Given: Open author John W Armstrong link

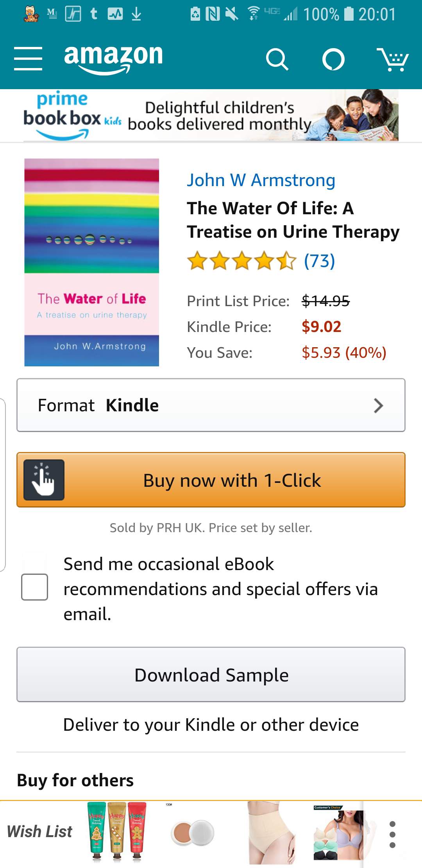Looking at the screenshot, I should click(x=261, y=180).
